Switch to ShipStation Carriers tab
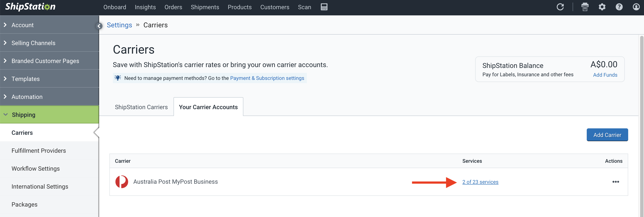 pos(141,107)
